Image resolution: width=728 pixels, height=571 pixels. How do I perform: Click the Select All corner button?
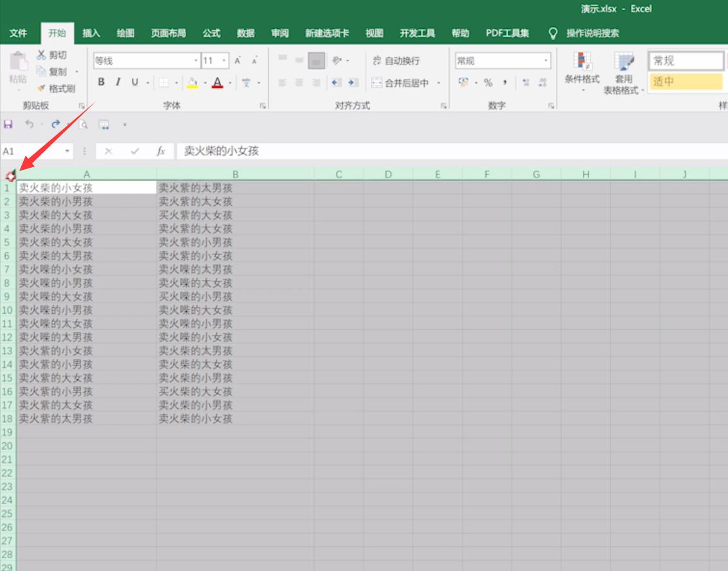point(9,175)
